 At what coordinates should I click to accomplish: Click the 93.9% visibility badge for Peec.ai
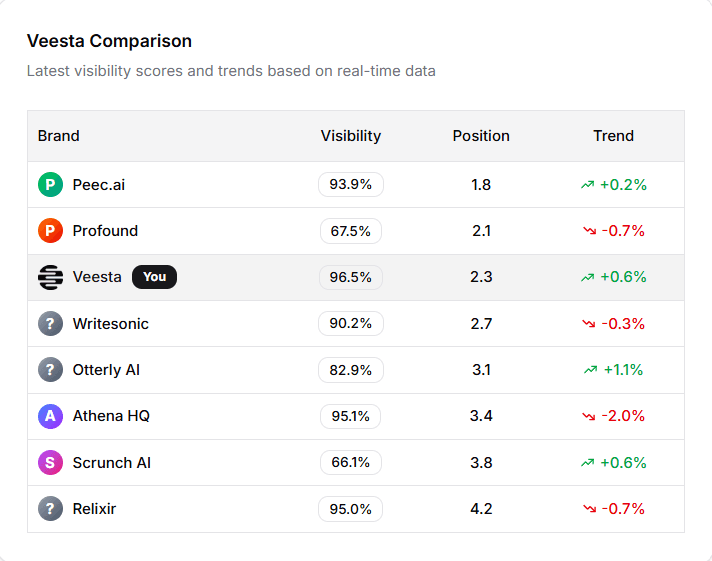[x=350, y=185]
